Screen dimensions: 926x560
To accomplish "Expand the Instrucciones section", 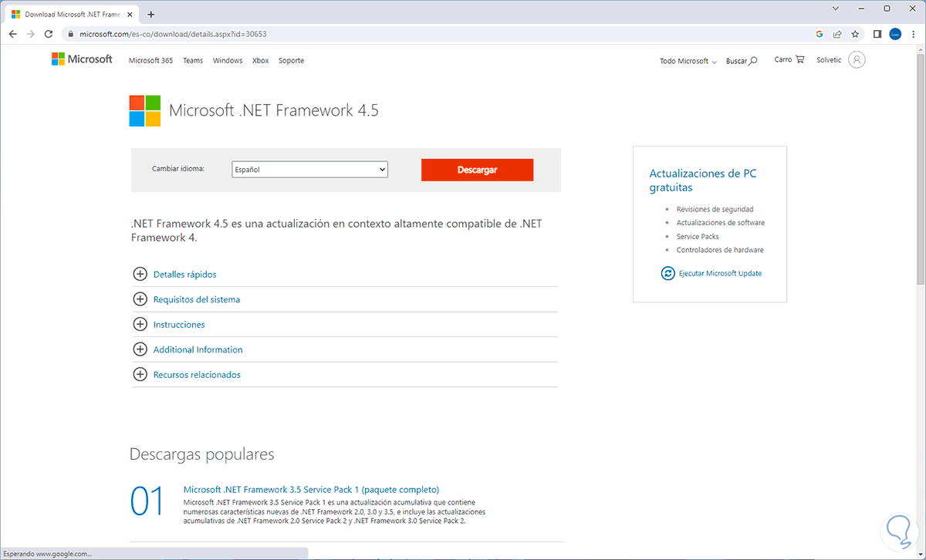I will (x=179, y=325).
